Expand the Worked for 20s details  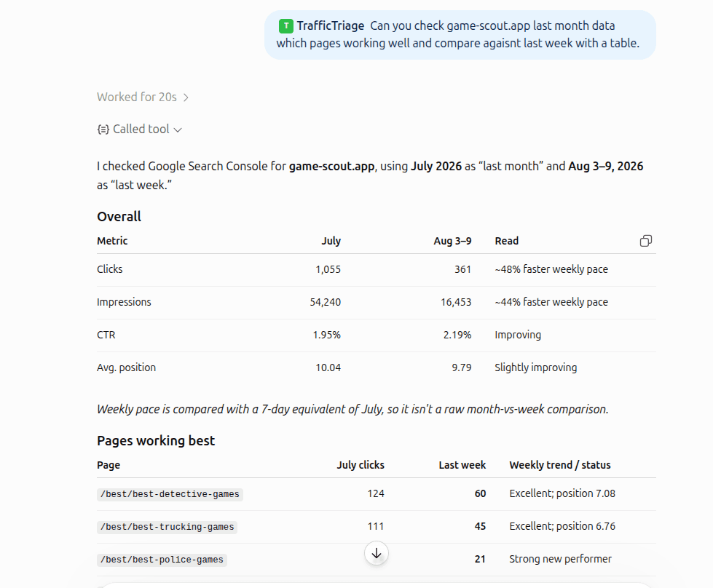pos(142,97)
